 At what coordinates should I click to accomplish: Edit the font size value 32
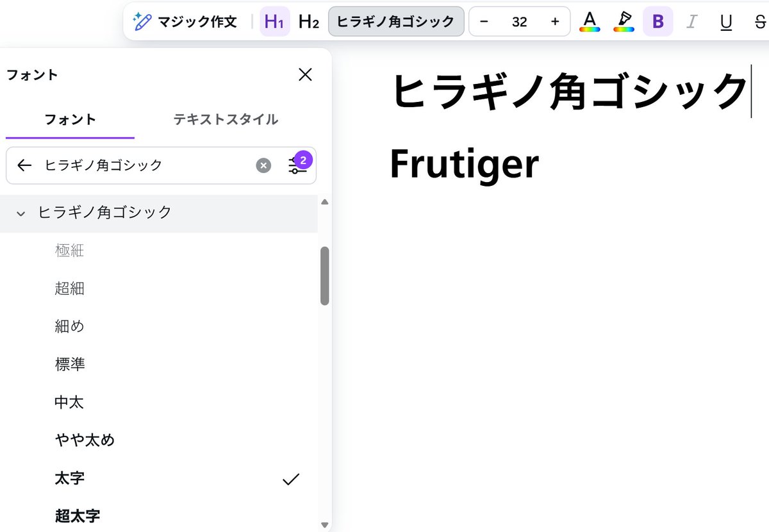[x=520, y=22]
